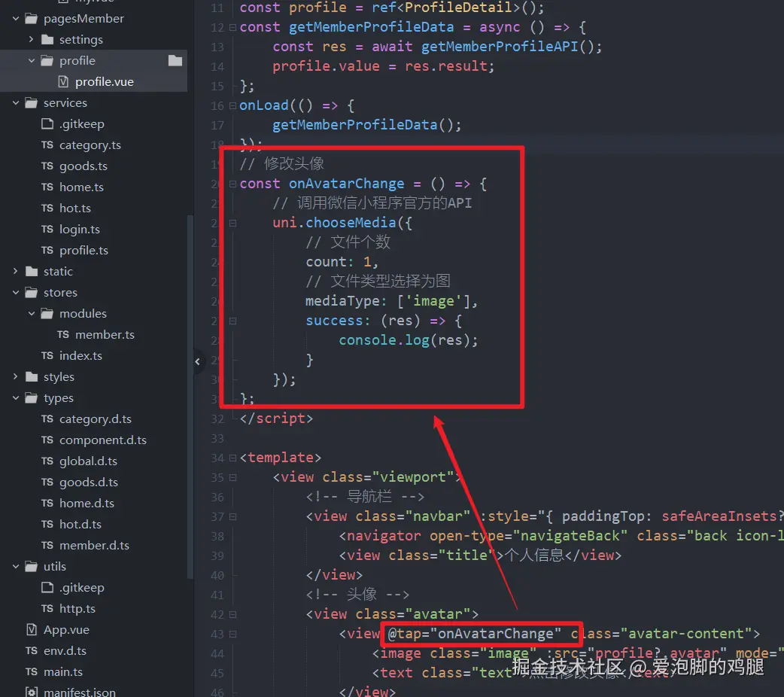784x697 pixels.
Task: Collapse the pagesMember folder
Action: click(x=16, y=19)
